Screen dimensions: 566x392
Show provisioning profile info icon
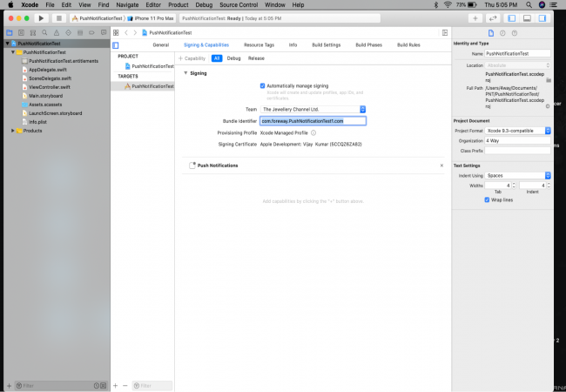[x=313, y=132]
